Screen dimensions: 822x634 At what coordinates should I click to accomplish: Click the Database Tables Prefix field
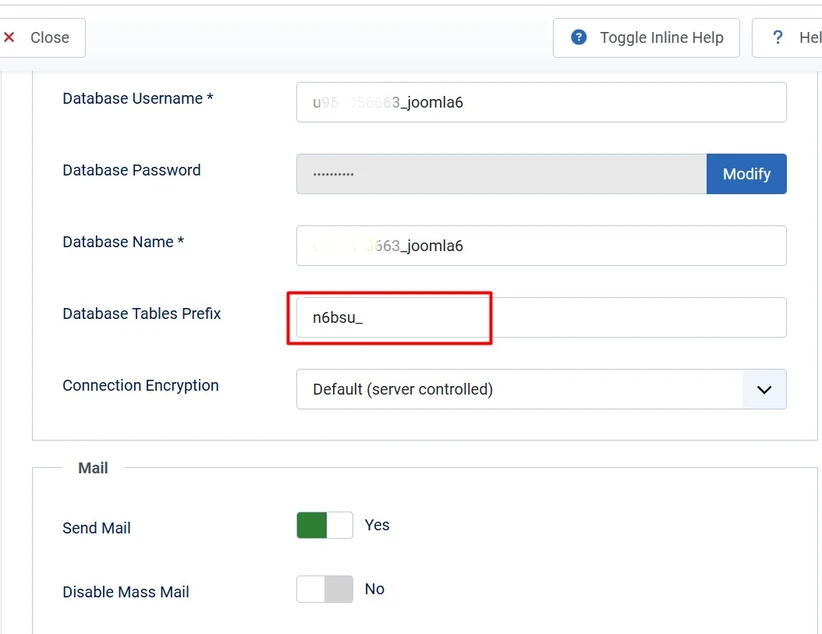(x=541, y=317)
